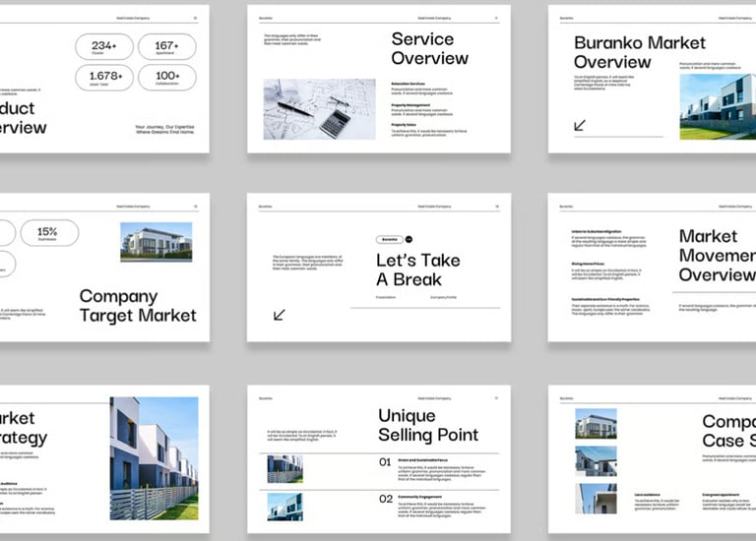Click the thumbnail next to item 01

(x=284, y=469)
